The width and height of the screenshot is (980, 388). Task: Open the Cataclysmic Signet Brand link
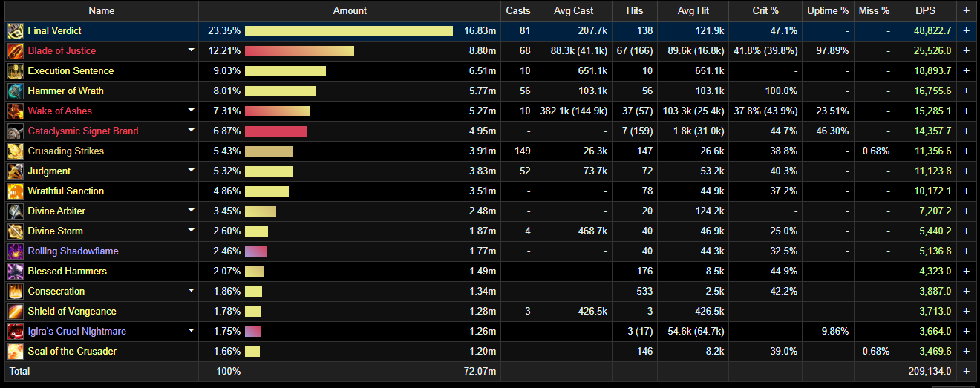(x=82, y=131)
